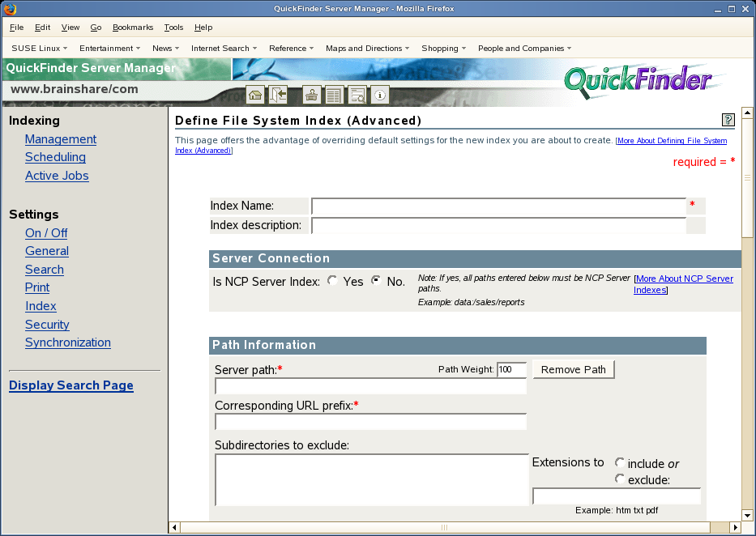Open the View menu
Image resolution: width=756 pixels, height=536 pixels.
[x=70, y=28]
